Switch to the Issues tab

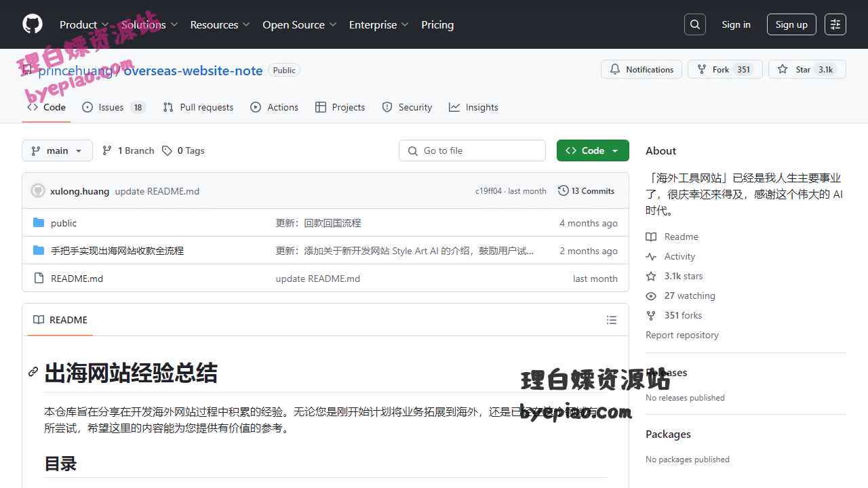coord(114,107)
